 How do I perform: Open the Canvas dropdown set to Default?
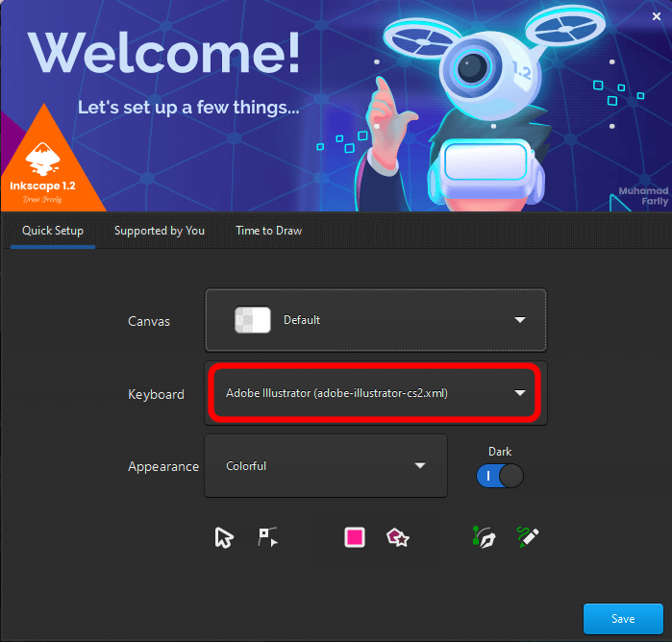[x=376, y=320]
